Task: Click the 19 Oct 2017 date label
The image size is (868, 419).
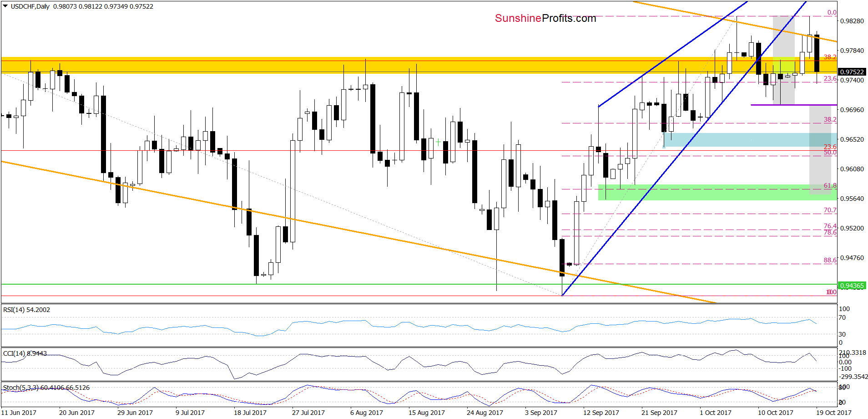Action: click(x=834, y=413)
